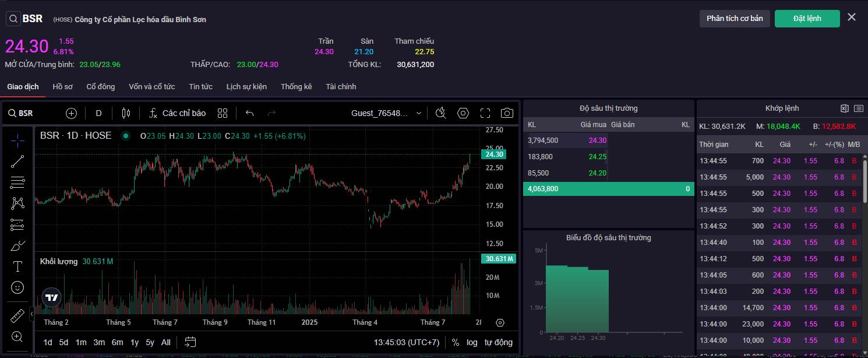Click the compare or add symbol plus icon

click(71, 113)
